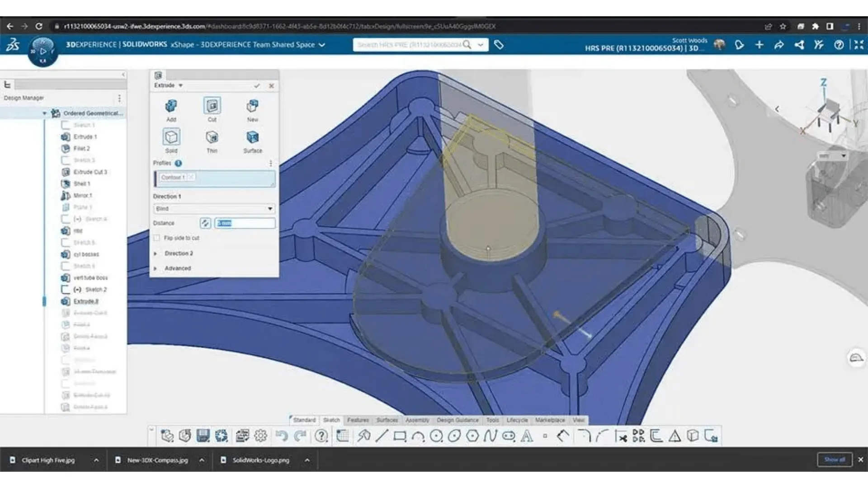Select the Point sketch tool
Image resolution: width=868 pixels, height=488 pixels.
click(545, 436)
